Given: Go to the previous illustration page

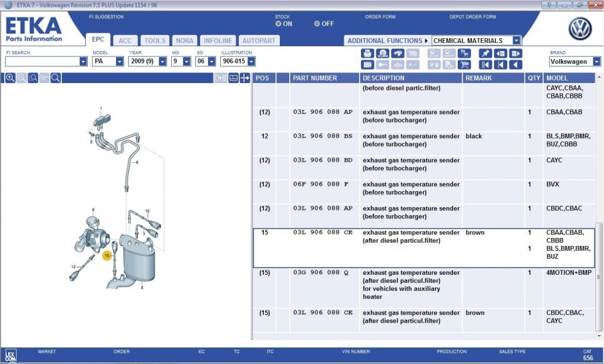Looking at the screenshot, I should tap(500, 54).
